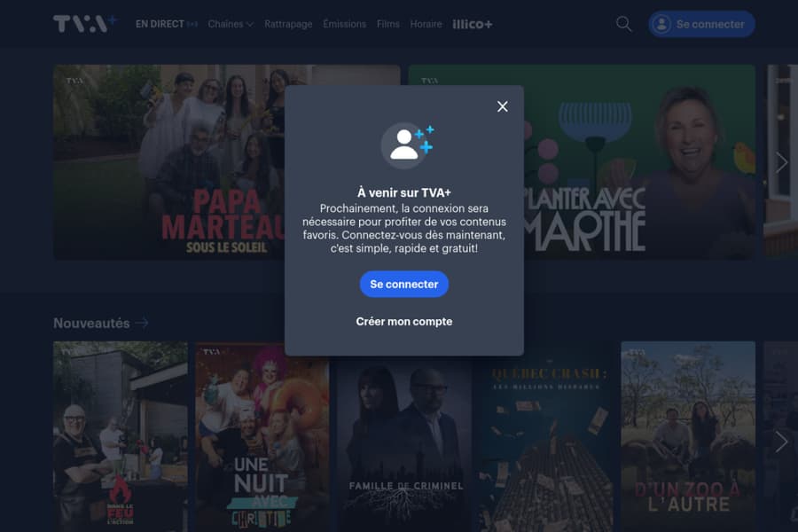Click the TVA+ logo
This screenshot has height=532, width=798.
click(x=85, y=23)
